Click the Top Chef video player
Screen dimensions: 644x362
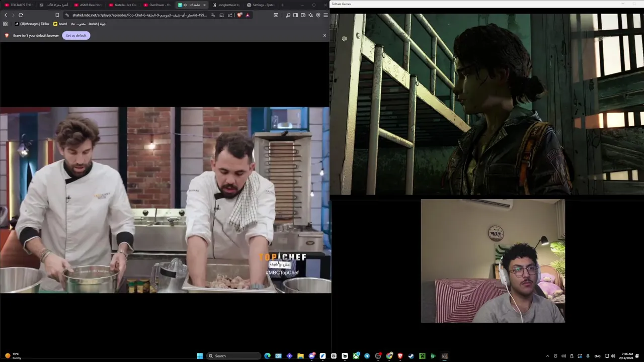(x=166, y=200)
